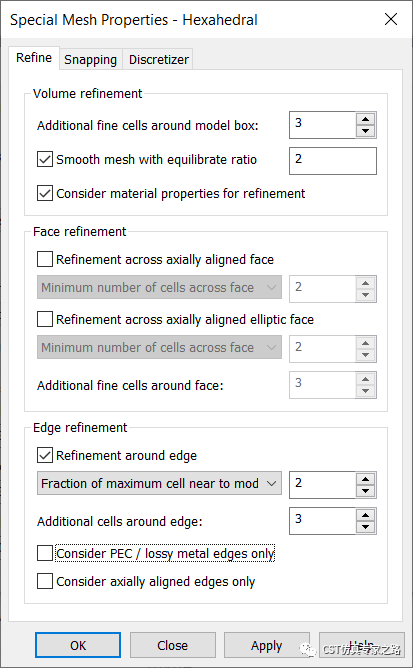Click the equilibrate ratio input field
The image size is (413, 668).
333,161
